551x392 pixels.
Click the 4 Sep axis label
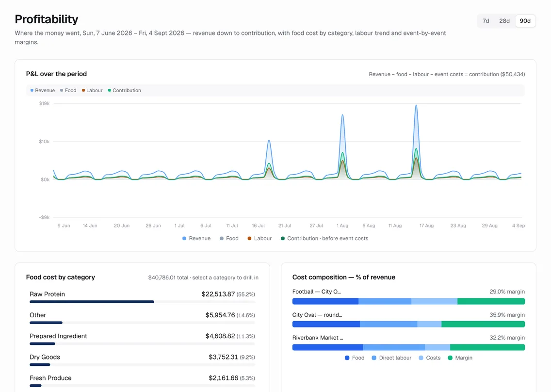(519, 226)
